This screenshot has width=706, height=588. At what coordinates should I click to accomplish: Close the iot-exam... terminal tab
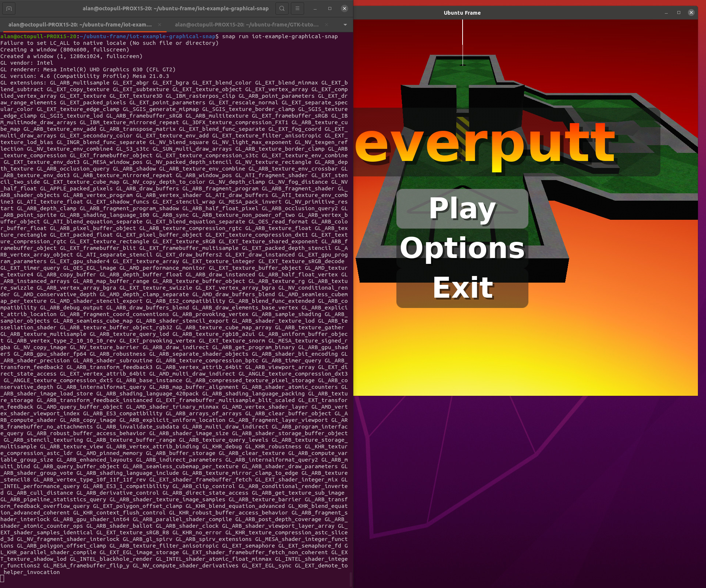[x=160, y=25]
